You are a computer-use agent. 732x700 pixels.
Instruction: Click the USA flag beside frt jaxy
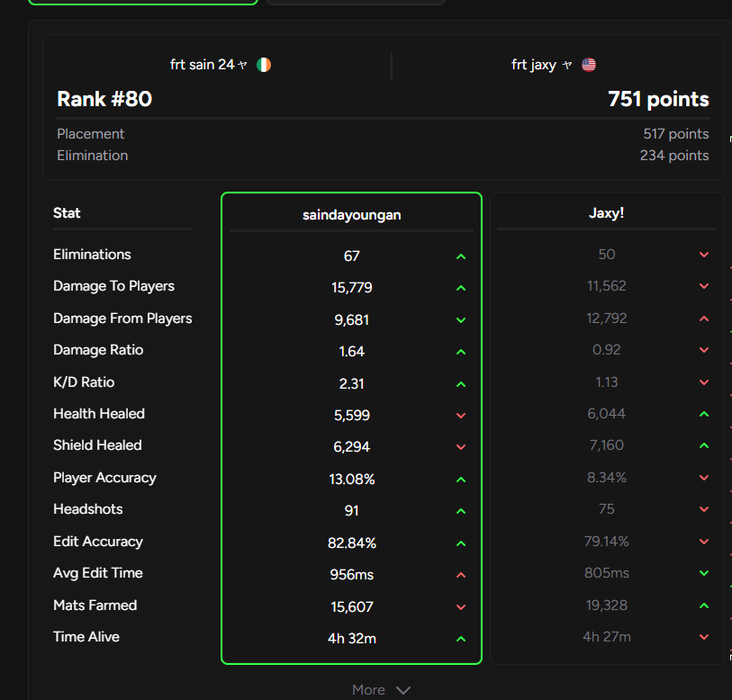[589, 65]
